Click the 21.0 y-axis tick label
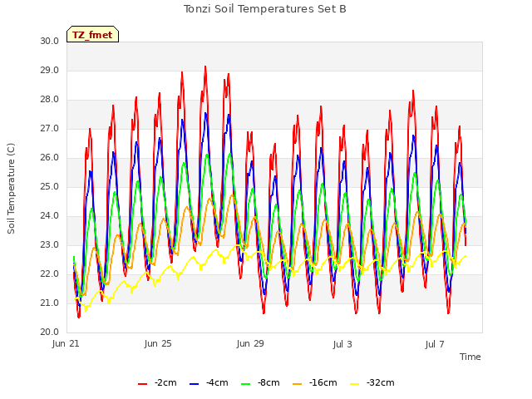The image size is (532, 399). (50, 303)
